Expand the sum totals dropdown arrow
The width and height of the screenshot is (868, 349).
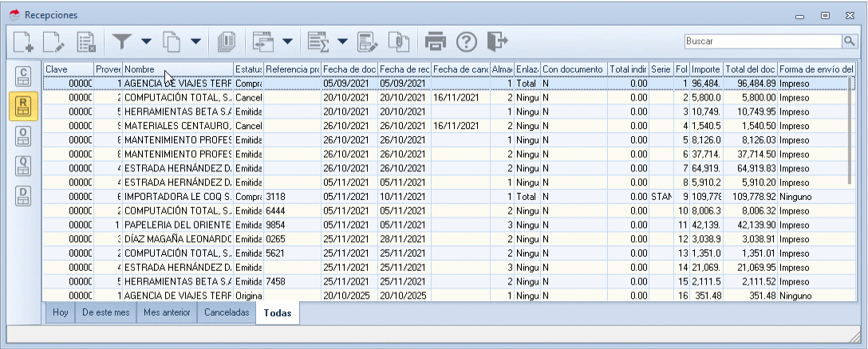pos(342,41)
